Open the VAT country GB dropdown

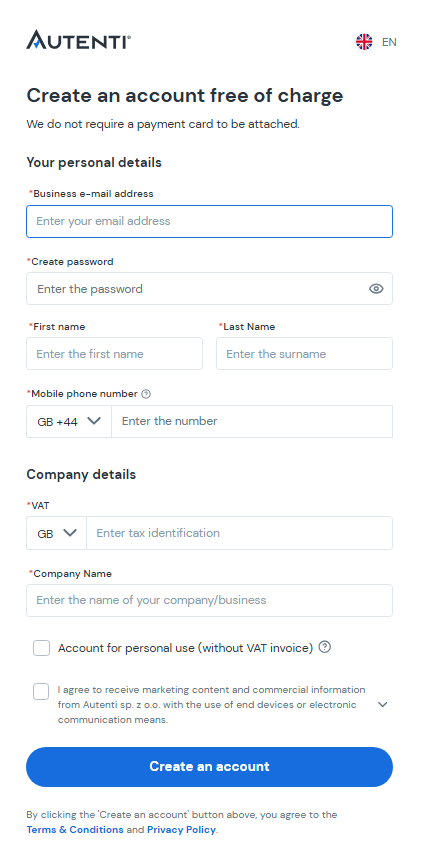(x=56, y=533)
